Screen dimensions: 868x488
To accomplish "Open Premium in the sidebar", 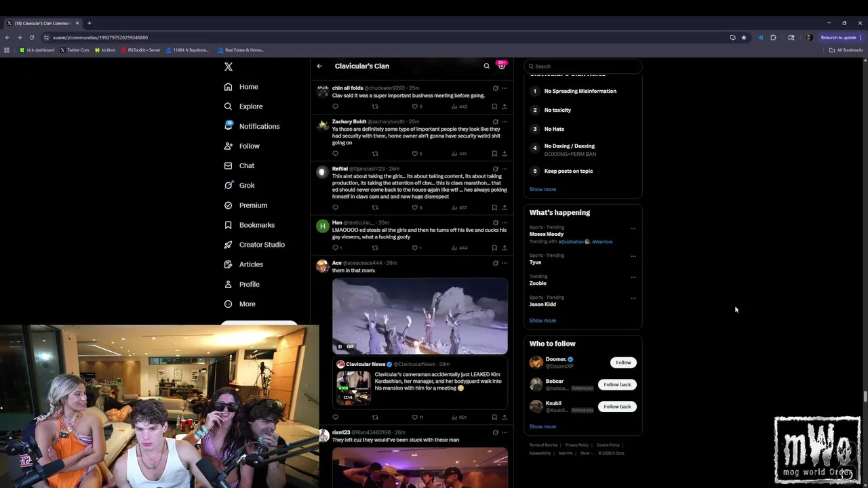I will click(245, 205).
